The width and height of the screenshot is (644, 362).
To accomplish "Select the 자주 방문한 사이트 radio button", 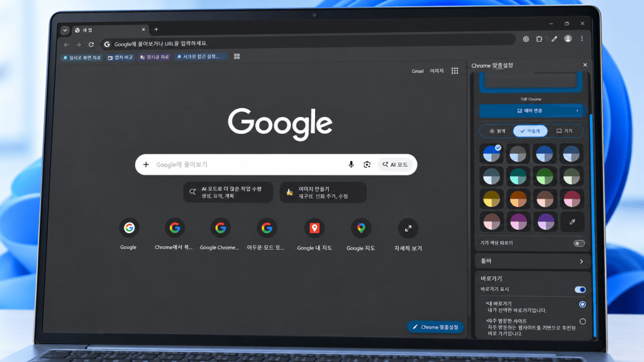I will (x=582, y=321).
